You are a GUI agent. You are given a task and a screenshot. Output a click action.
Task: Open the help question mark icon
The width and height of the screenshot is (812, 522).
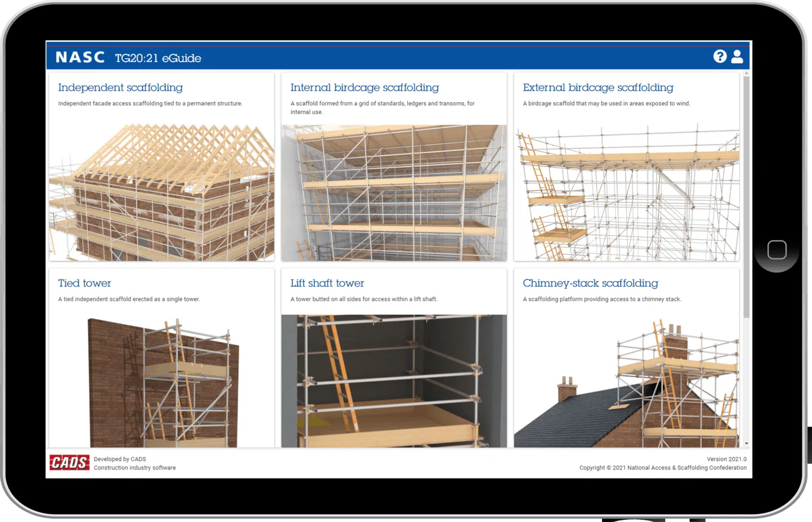720,57
